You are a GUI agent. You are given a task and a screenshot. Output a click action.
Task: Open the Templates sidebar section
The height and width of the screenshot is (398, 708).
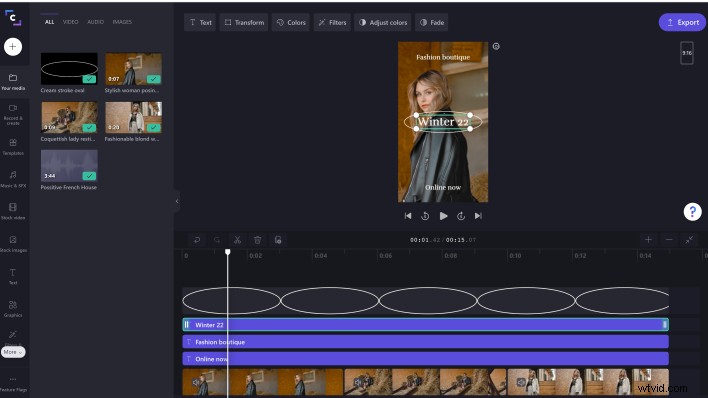click(x=13, y=147)
